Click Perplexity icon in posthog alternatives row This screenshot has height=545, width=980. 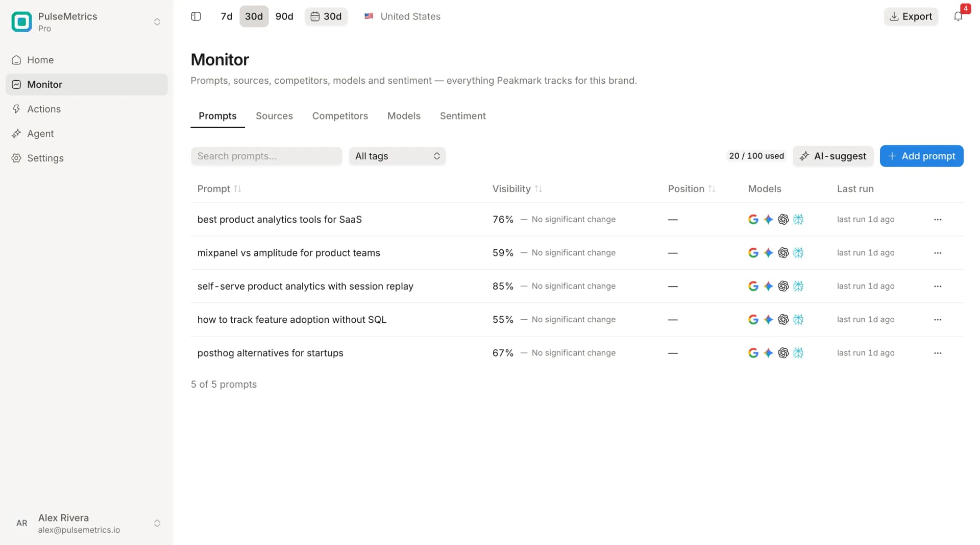798,353
